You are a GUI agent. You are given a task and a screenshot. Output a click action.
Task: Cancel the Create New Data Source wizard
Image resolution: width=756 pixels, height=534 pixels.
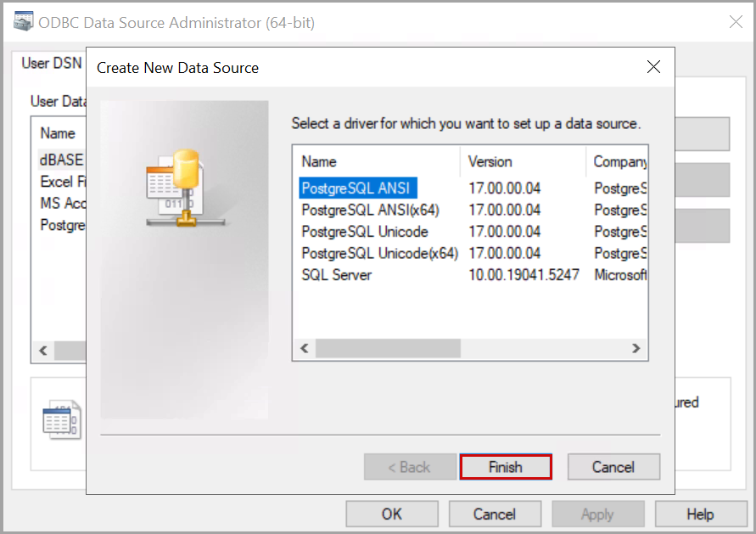click(613, 467)
